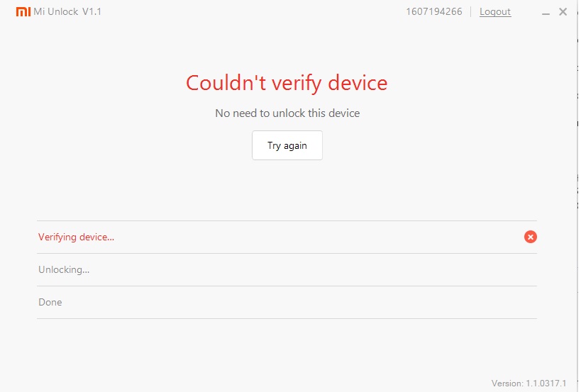This screenshot has width=581, height=392.
Task: Click the red error X icon
Action: (x=530, y=237)
